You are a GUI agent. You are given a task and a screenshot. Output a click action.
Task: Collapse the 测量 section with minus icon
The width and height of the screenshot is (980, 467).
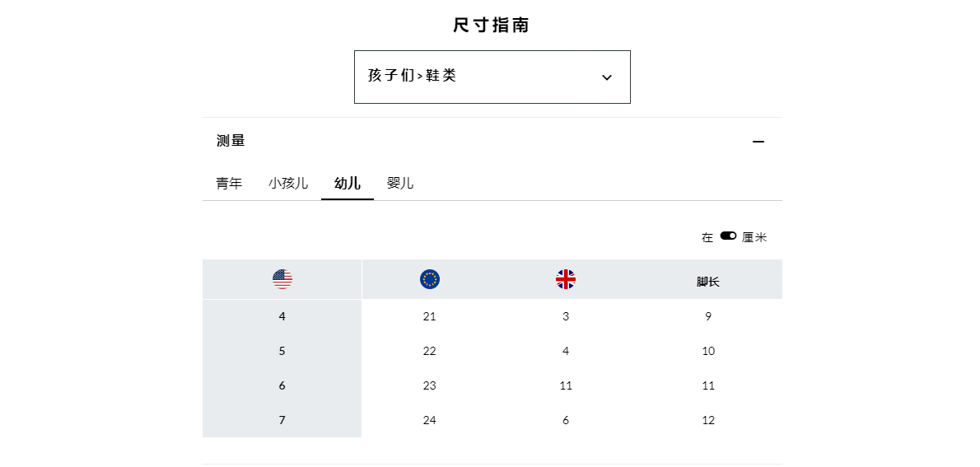point(758,142)
